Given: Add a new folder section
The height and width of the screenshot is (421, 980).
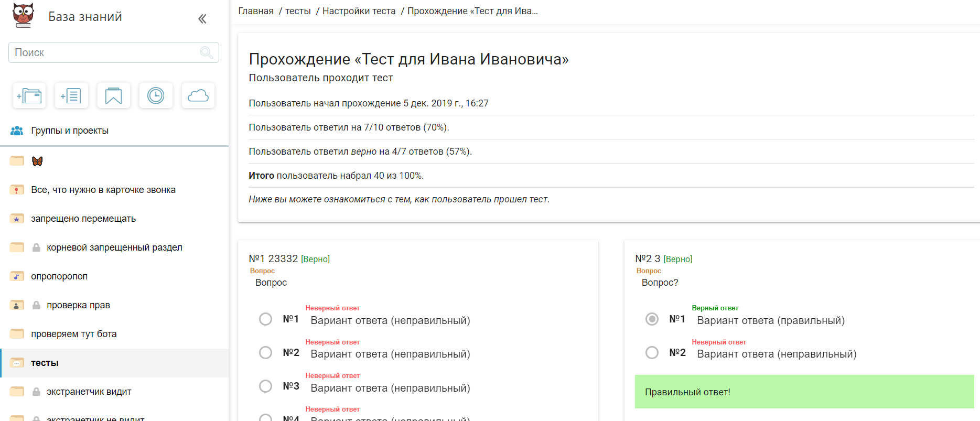Looking at the screenshot, I should pyautogui.click(x=29, y=96).
